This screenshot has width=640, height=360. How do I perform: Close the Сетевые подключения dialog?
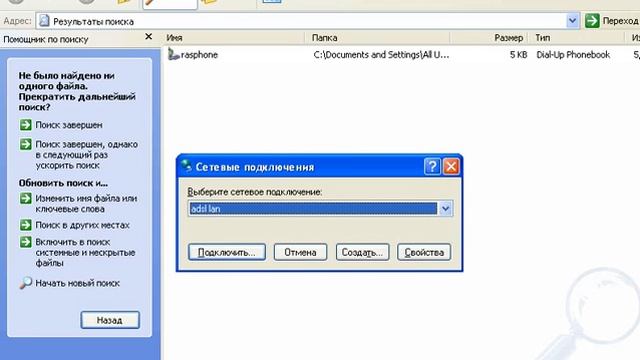point(451,167)
